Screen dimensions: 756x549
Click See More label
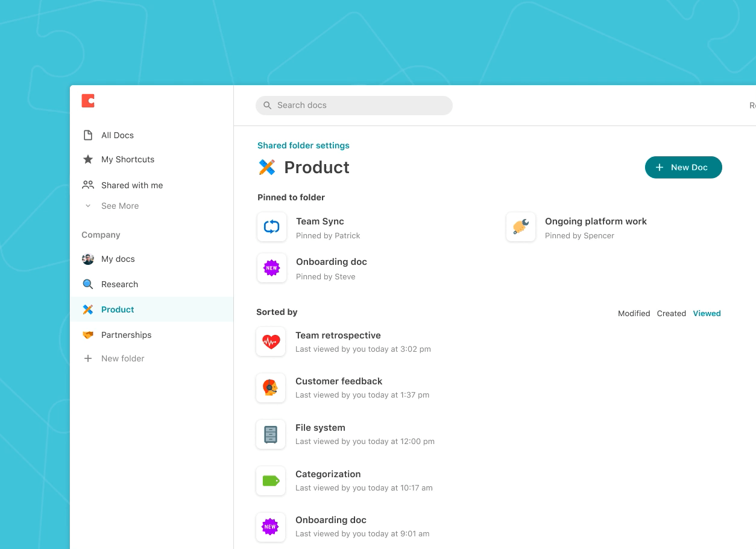pyautogui.click(x=120, y=206)
